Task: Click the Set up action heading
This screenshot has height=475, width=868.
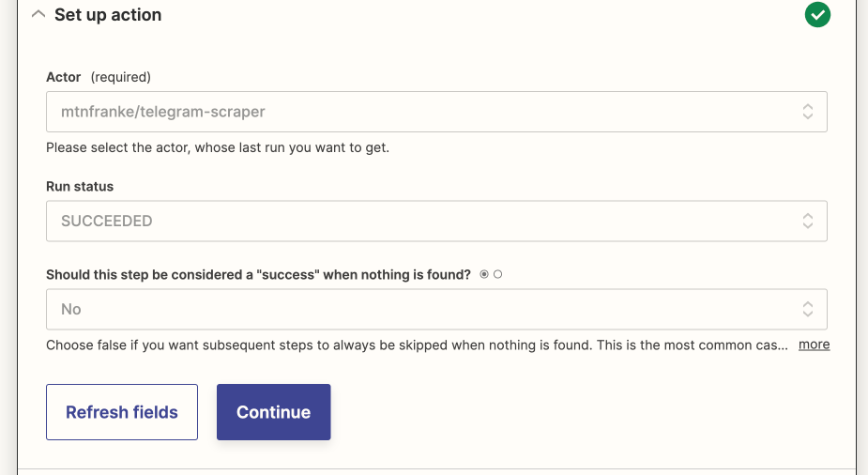Action: (108, 15)
